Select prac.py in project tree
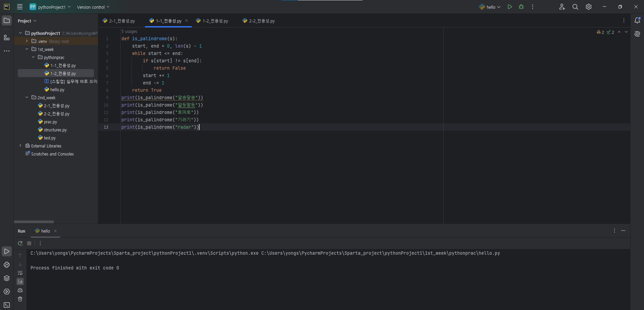This screenshot has width=644, height=310. (48, 122)
